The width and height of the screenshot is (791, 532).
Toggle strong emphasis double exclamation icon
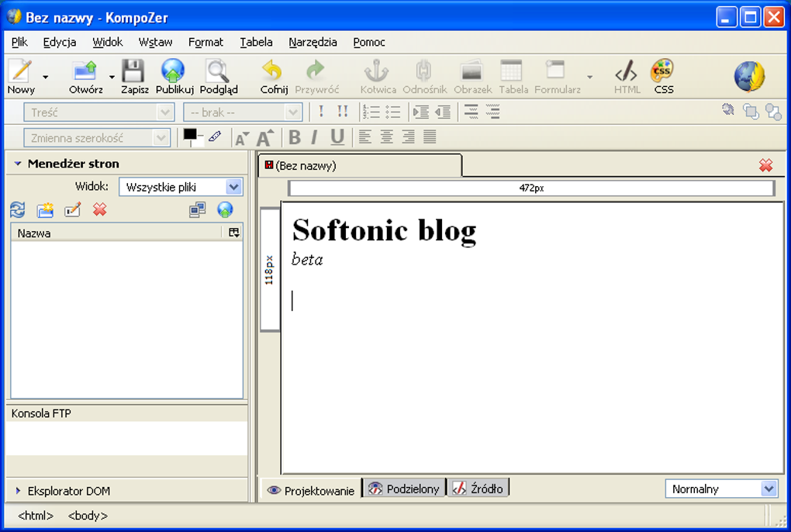point(343,112)
